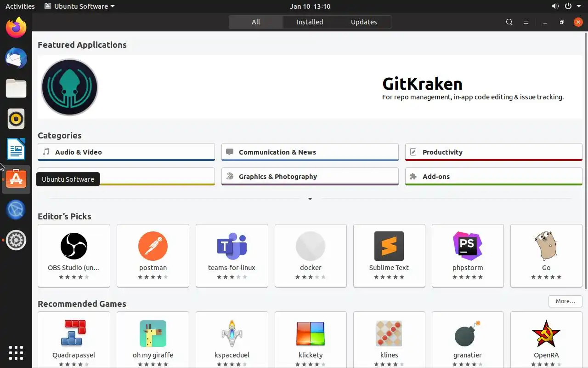
Task: Switch to the Updates tab
Action: click(364, 22)
